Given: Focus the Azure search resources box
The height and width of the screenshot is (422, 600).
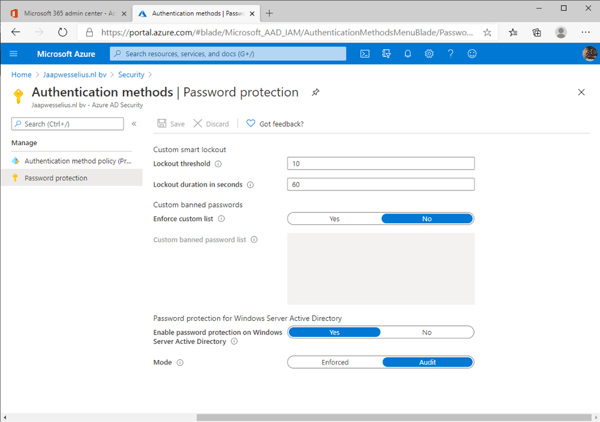Looking at the screenshot, I should [228, 54].
